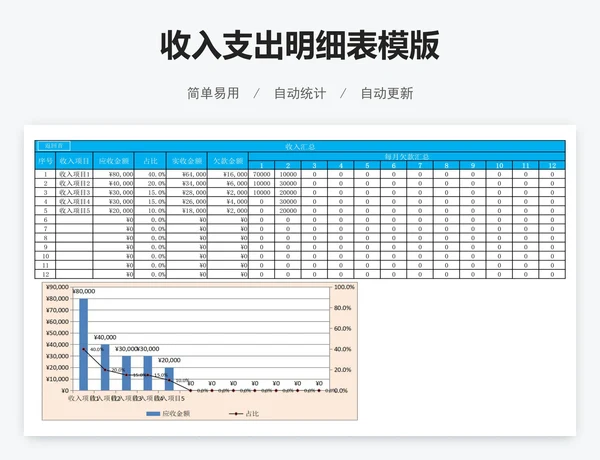
Task: Click the 返回首 button above the table
Action: (x=53, y=146)
